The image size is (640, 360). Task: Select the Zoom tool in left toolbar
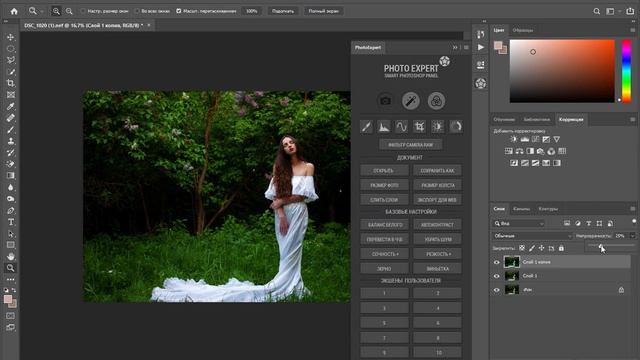click(11, 268)
